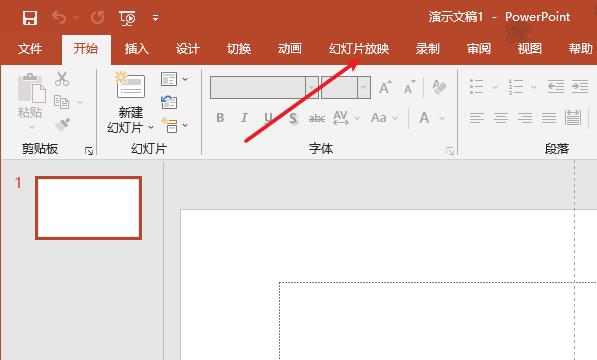Toggle Align Left paragraph
597x360 pixels.
477,118
